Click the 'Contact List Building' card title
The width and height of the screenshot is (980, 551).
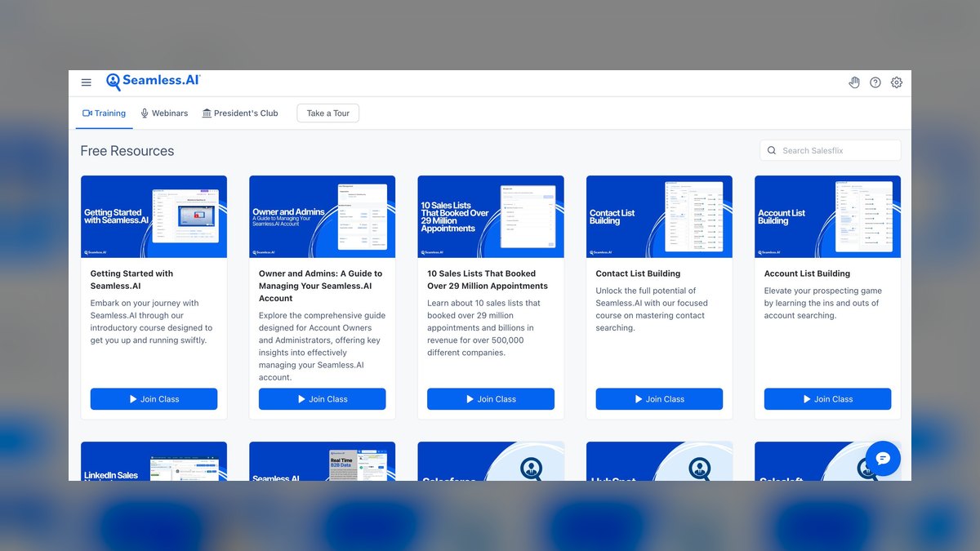click(638, 273)
